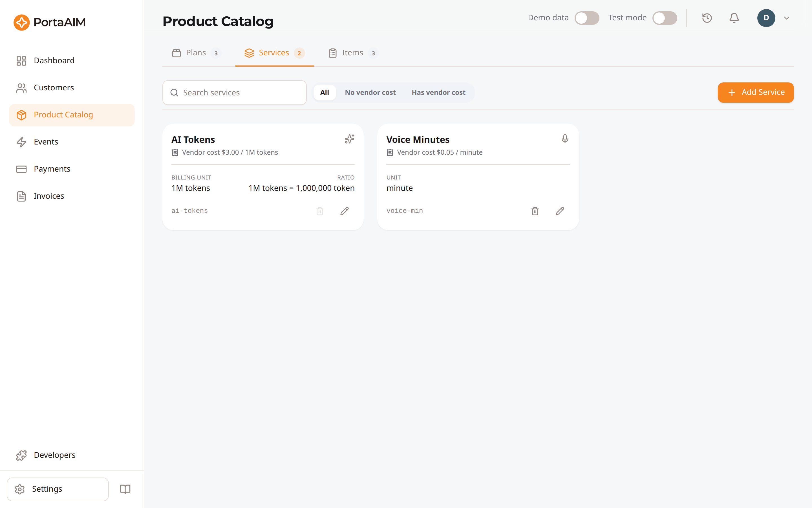The width and height of the screenshot is (812, 508).
Task: Click the Product Catalog page heading
Action: point(218,21)
